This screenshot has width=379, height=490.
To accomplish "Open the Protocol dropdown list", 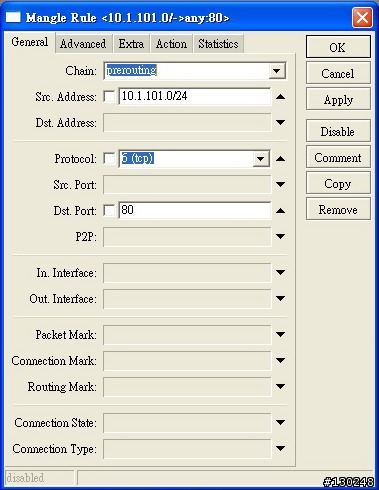I will (x=261, y=159).
